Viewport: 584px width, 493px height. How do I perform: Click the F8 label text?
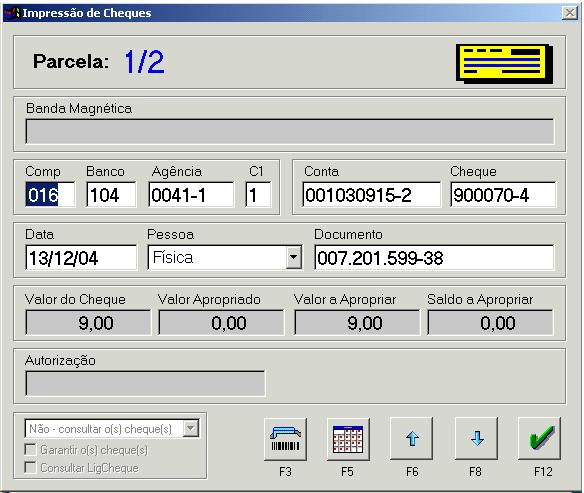click(475, 472)
